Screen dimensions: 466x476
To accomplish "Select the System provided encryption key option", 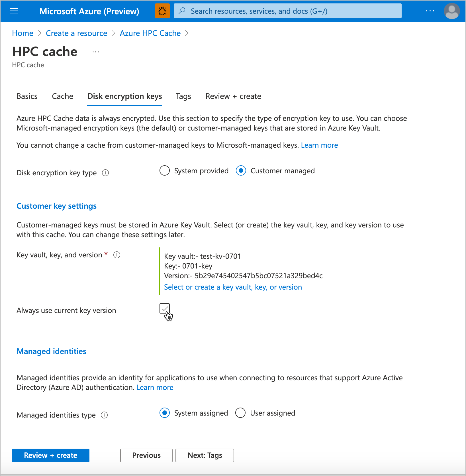I will point(165,170).
